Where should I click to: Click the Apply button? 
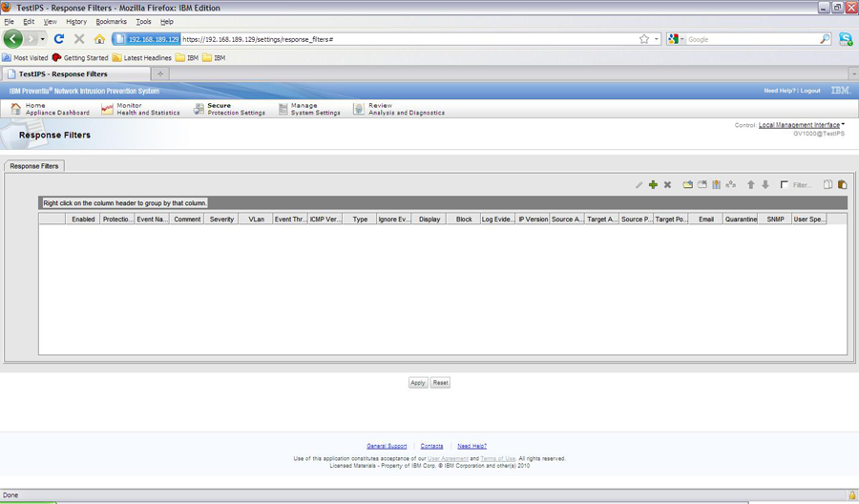point(418,383)
